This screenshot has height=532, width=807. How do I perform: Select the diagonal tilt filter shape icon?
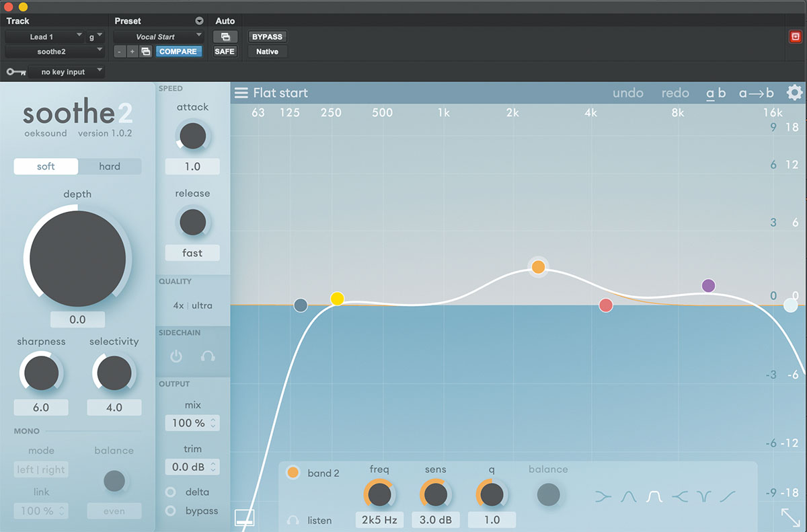728,497
